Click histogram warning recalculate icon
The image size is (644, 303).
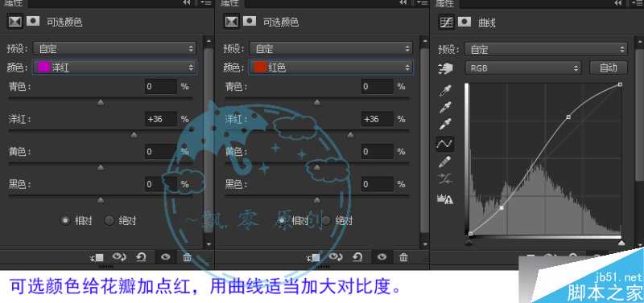tap(445, 199)
